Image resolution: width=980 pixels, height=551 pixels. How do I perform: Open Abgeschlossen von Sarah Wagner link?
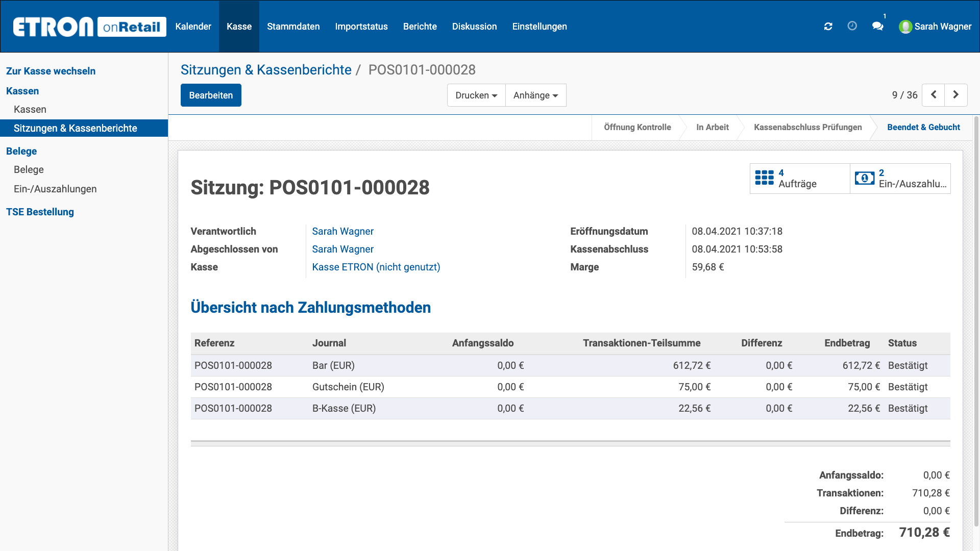[x=342, y=249]
